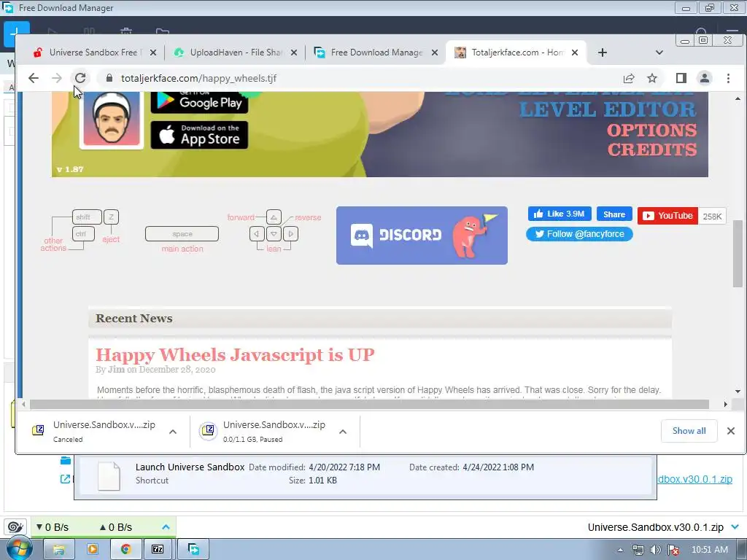Viewport: 747px width, 560px height.
Task: Toggle the browser side panel icon
Action: pos(681,78)
